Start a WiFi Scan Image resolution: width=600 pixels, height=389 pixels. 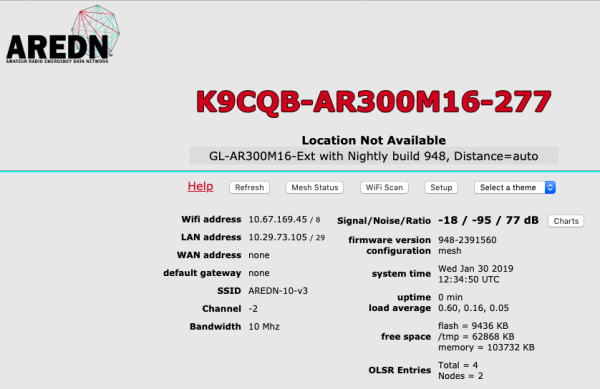[384, 187]
